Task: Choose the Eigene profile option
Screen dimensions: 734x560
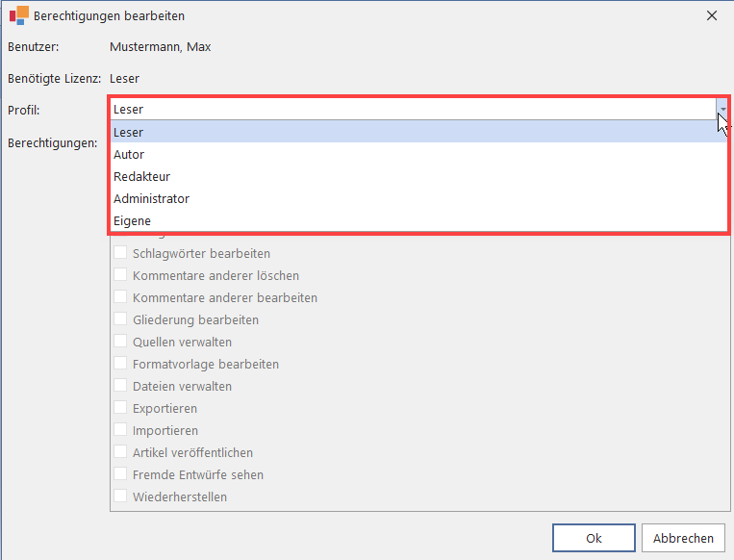Action: point(132,220)
